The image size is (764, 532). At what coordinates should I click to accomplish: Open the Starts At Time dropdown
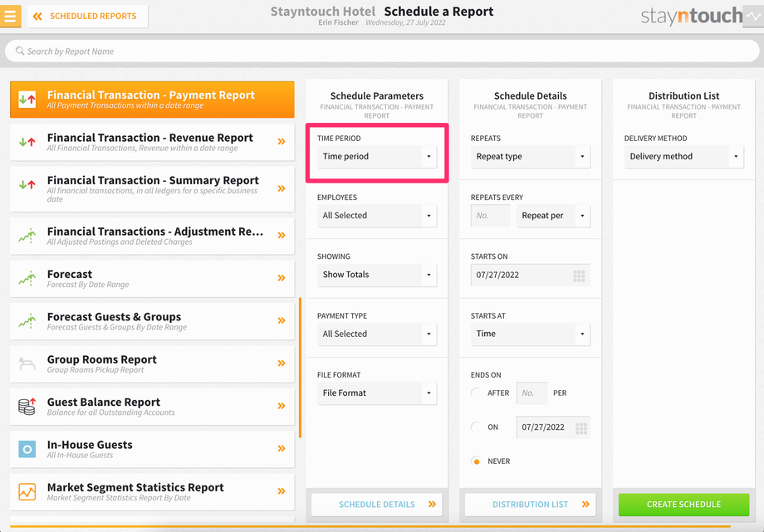coord(530,334)
